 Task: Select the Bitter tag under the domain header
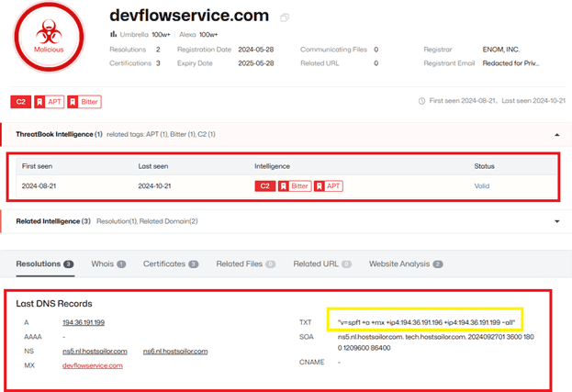[x=84, y=102]
